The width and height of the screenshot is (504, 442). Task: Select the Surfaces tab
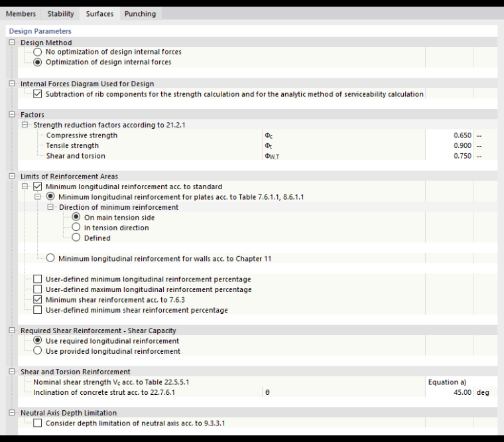pyautogui.click(x=99, y=14)
